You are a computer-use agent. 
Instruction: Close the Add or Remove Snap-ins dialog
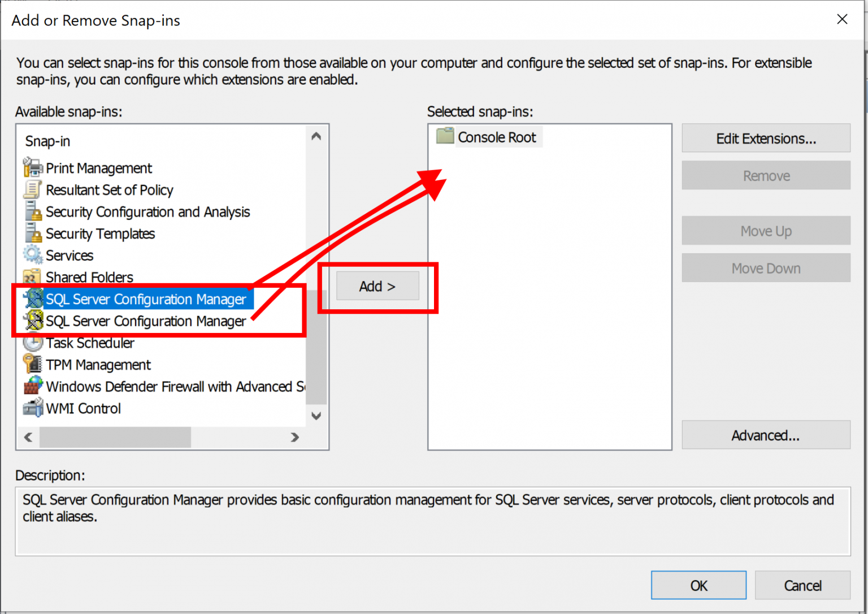[x=842, y=19]
